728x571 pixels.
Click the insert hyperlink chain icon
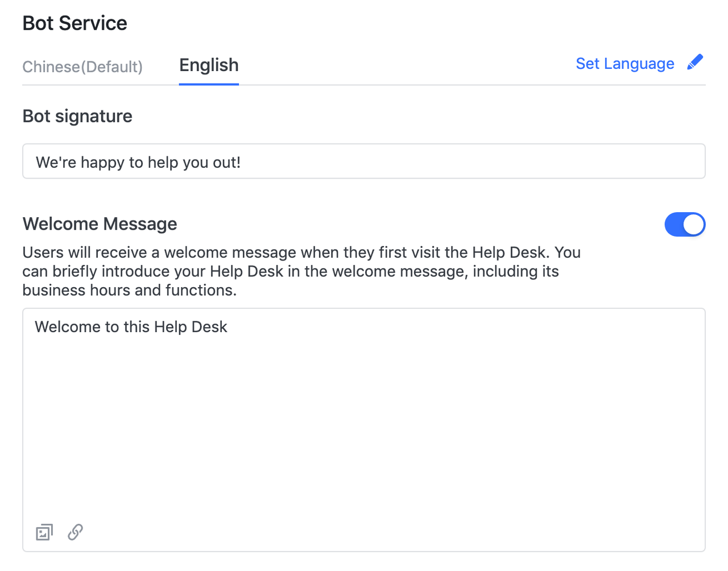75,532
